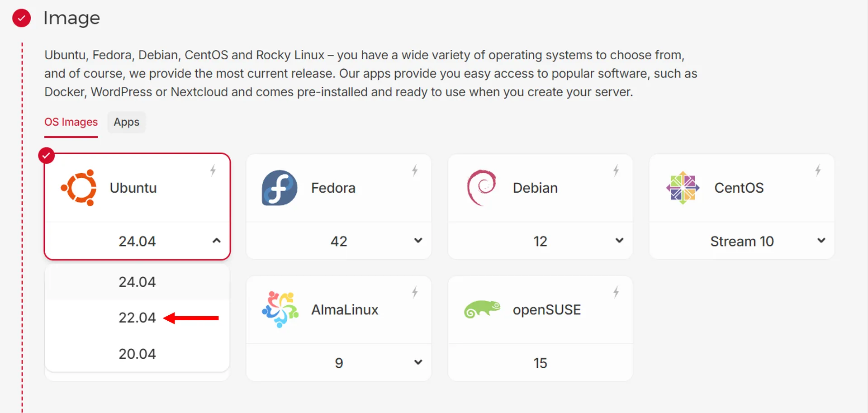Expand the CentOS Stream 10 dropdown
Viewport: 868px width, 413px height.
click(x=821, y=241)
